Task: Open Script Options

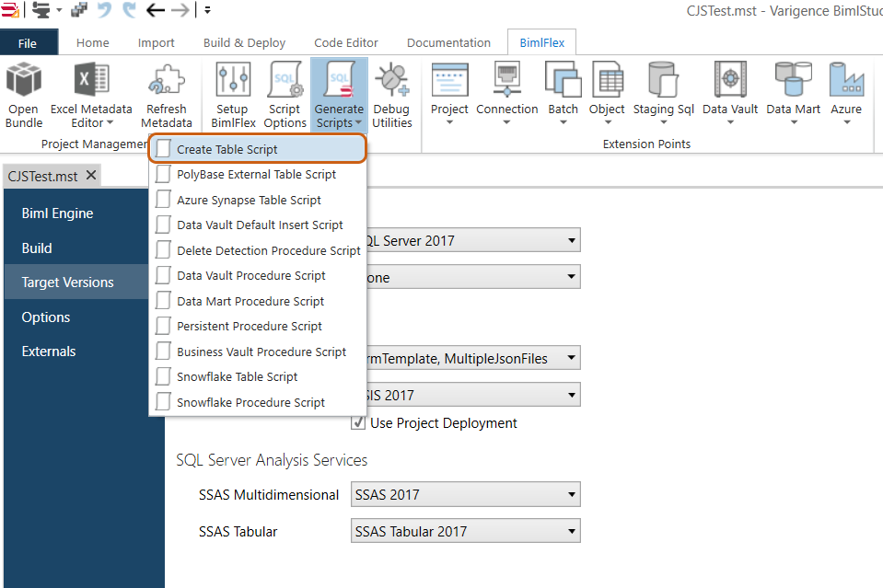Action: 285,95
